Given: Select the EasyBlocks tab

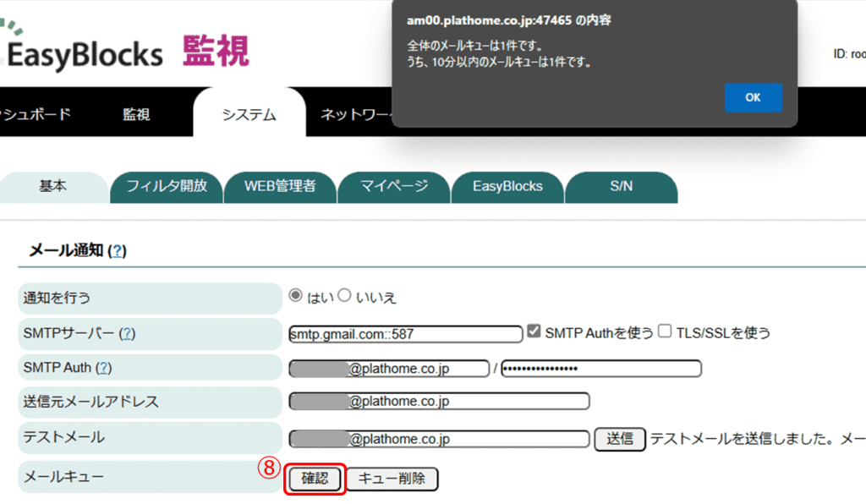Looking at the screenshot, I should [x=507, y=188].
